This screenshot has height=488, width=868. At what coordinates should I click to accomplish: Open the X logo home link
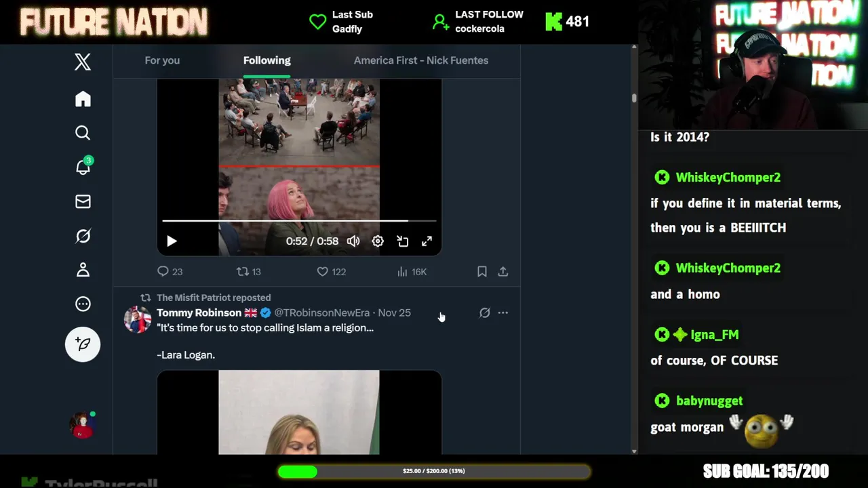(83, 62)
